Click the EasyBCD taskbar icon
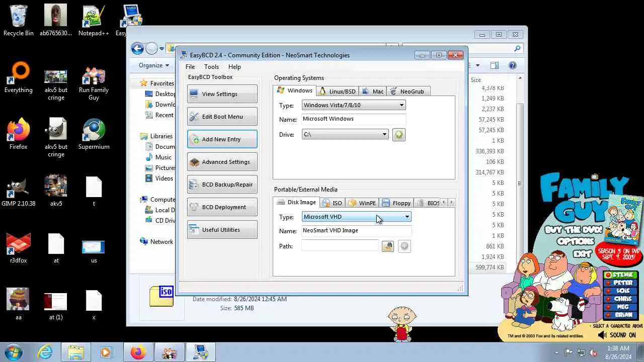The height and width of the screenshot is (362, 644). coord(200,352)
